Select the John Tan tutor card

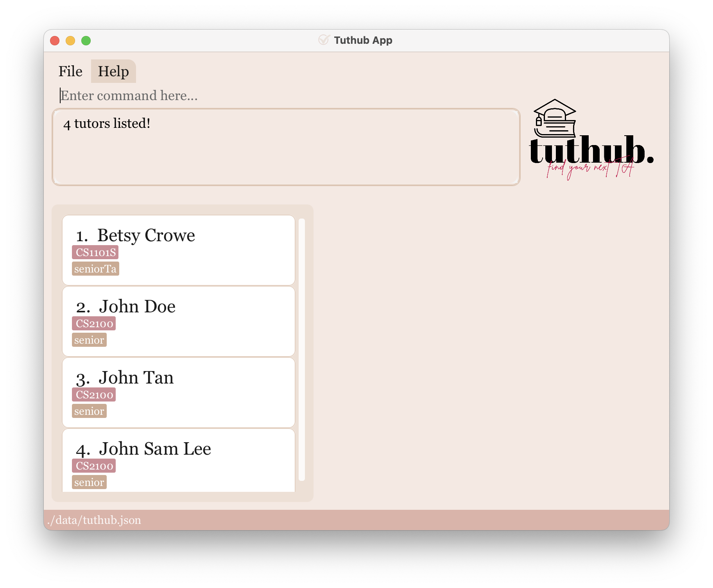[179, 393]
